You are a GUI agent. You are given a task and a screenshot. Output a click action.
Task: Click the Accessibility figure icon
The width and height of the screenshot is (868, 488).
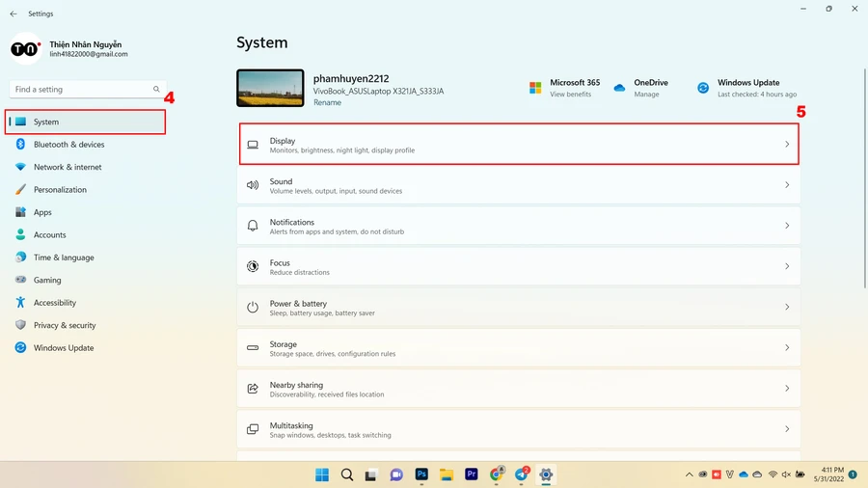[20, 302]
